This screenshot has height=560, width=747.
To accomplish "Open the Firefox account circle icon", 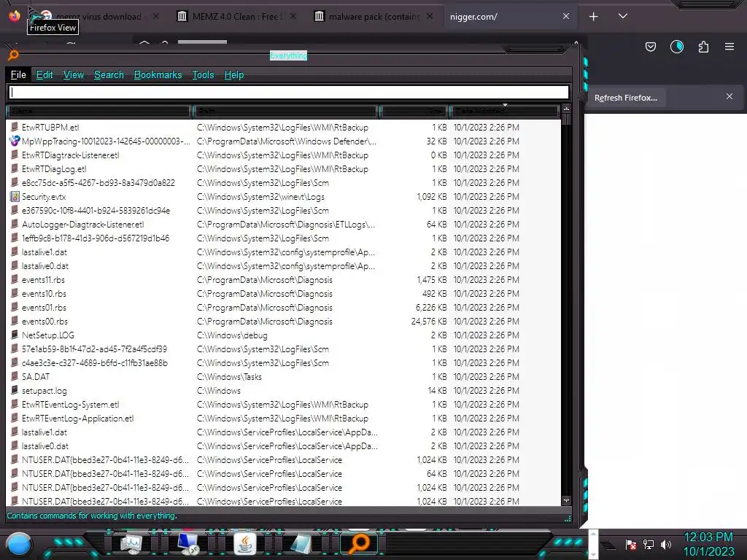I will coord(676,47).
